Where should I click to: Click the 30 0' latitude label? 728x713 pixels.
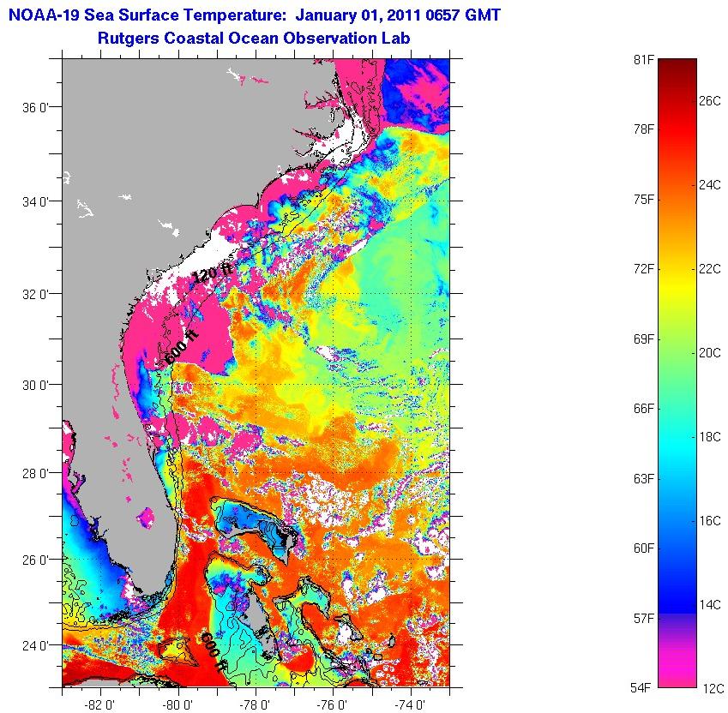35,385
